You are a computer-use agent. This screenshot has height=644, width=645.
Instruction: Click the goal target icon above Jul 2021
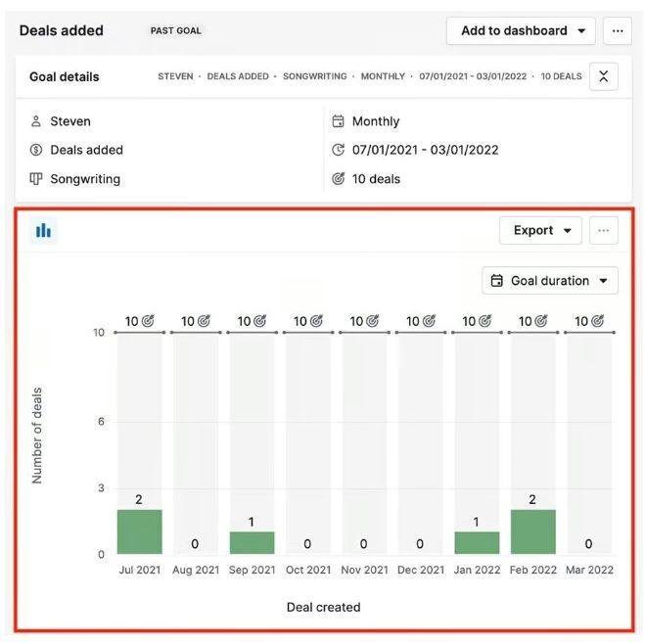tap(148, 321)
